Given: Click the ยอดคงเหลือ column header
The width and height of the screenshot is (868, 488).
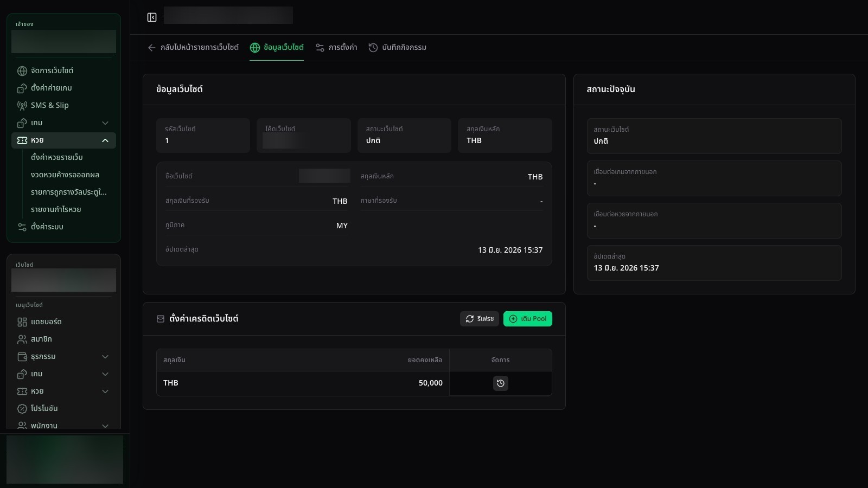Looking at the screenshot, I should click(425, 360).
